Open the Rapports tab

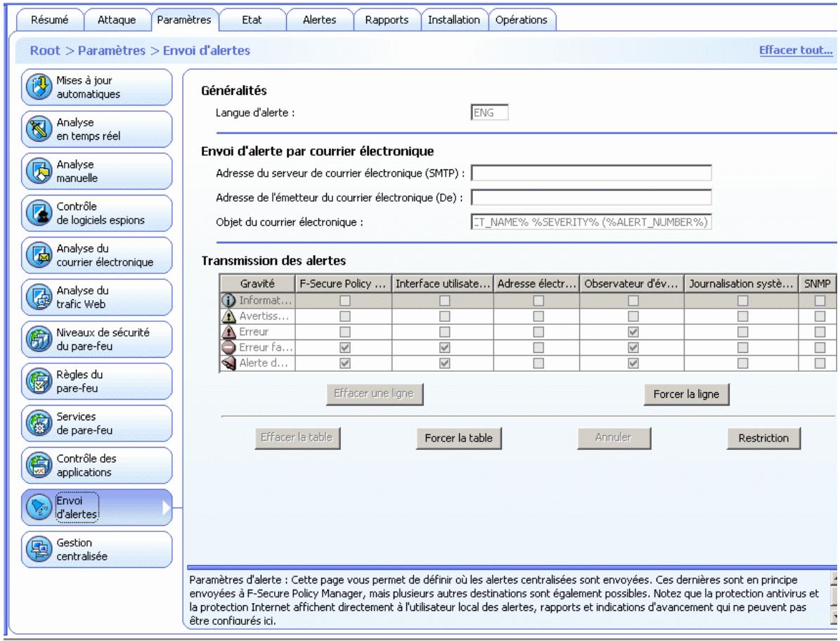coord(387,20)
